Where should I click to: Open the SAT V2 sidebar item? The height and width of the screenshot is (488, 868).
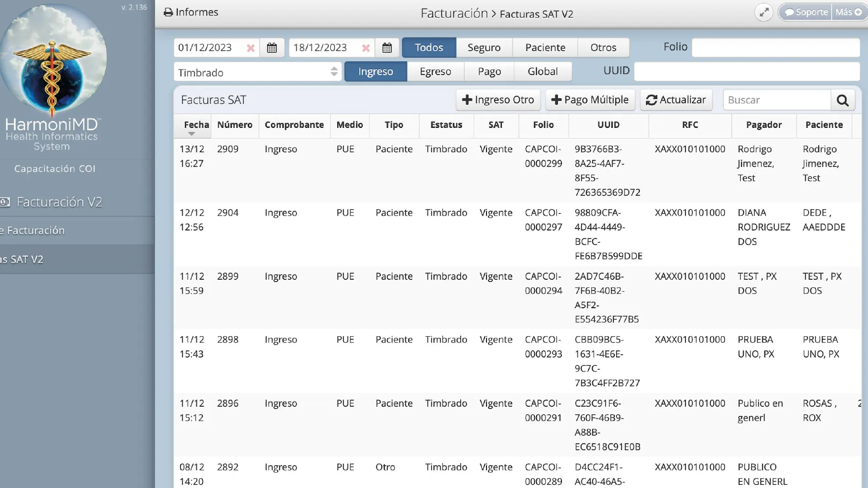77,259
